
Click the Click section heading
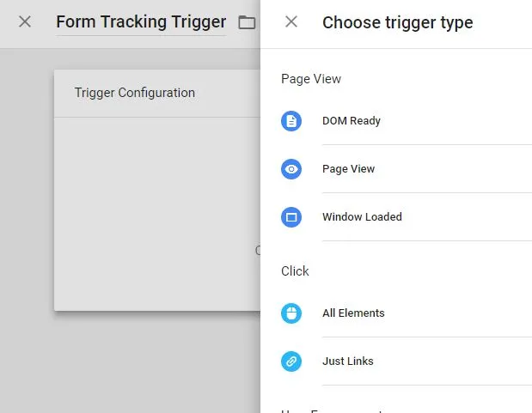(x=295, y=271)
